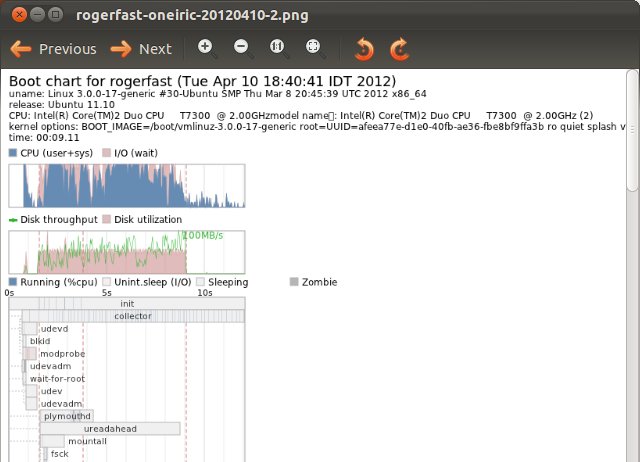The height and width of the screenshot is (462, 640).
Task: Rotate image clockwise
Action: pyautogui.click(x=399, y=49)
